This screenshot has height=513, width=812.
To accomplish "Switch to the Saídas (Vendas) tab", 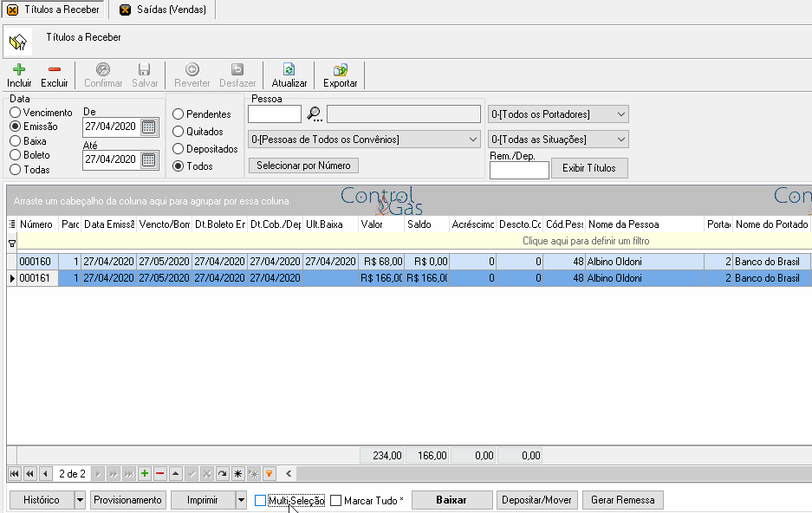I will coord(164,10).
